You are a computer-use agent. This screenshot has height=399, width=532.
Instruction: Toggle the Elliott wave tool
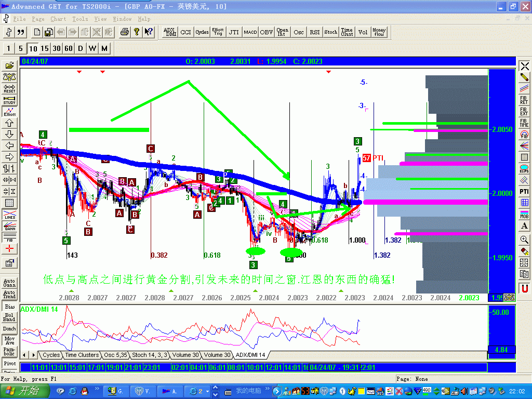[9, 112]
